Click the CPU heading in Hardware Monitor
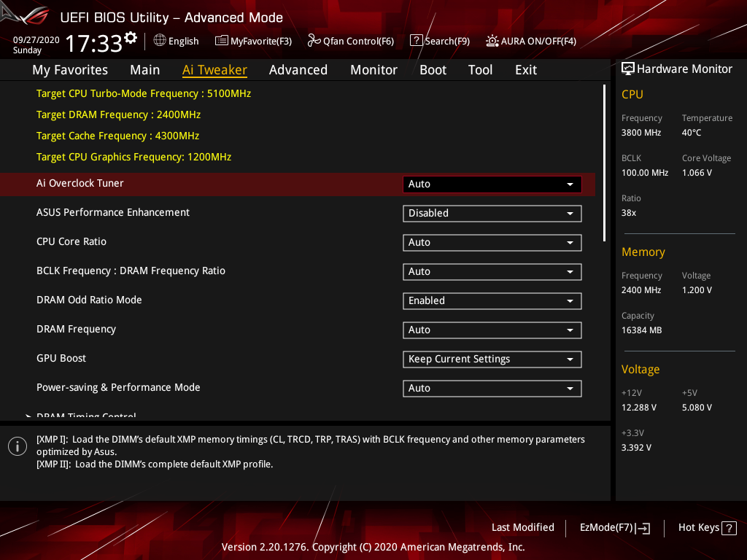Image resolution: width=747 pixels, height=560 pixels. click(632, 94)
